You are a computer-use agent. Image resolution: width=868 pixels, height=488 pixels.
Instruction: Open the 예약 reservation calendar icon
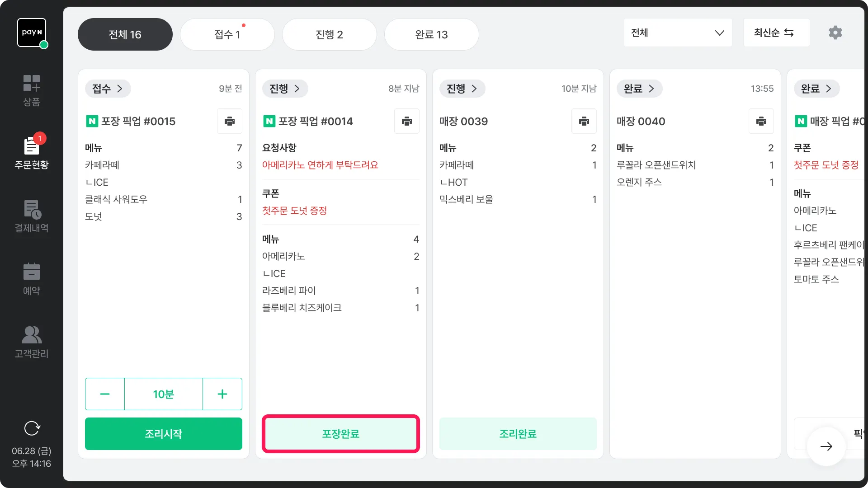(31, 279)
